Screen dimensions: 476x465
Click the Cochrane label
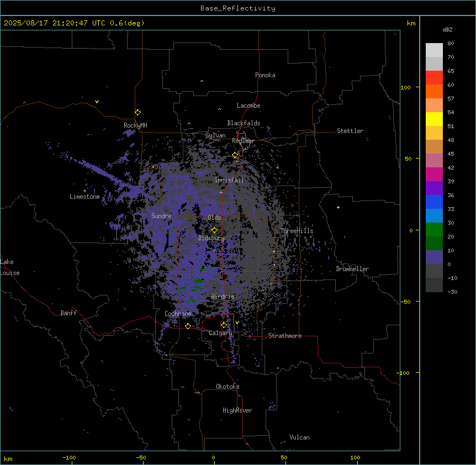point(178,314)
